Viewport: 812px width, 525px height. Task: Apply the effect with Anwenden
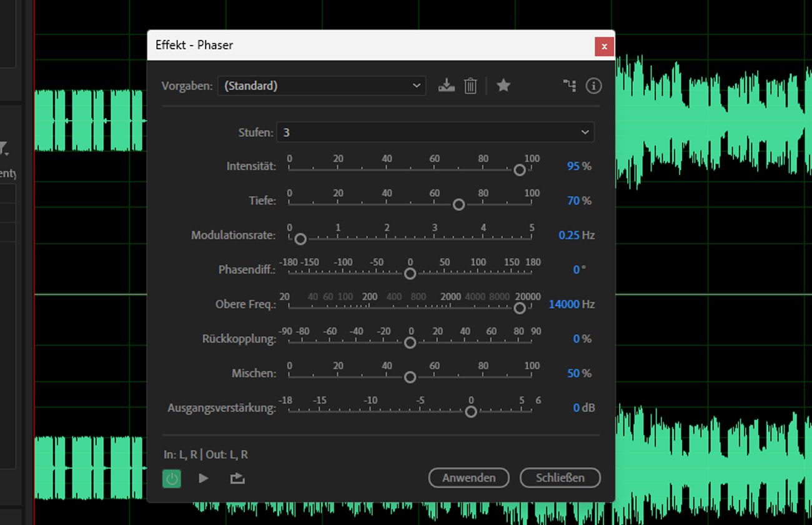pos(468,477)
